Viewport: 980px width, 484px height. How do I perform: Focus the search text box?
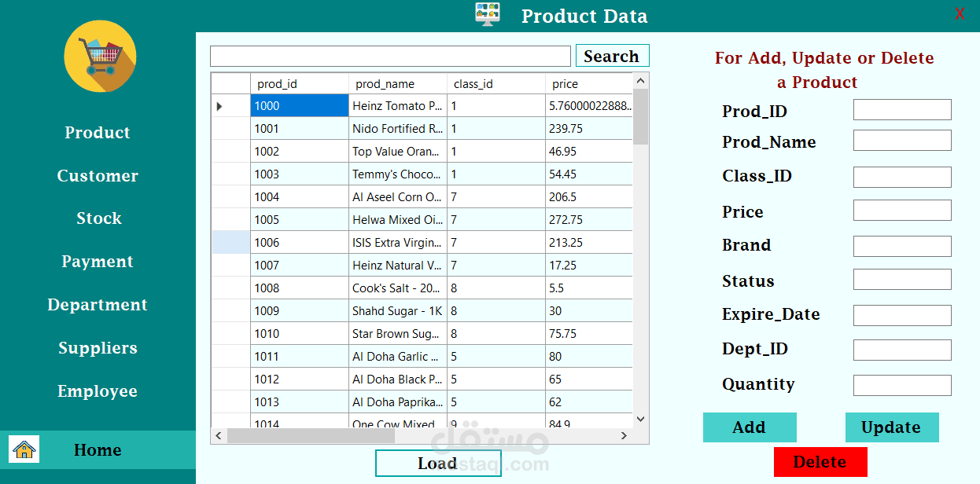pos(390,57)
